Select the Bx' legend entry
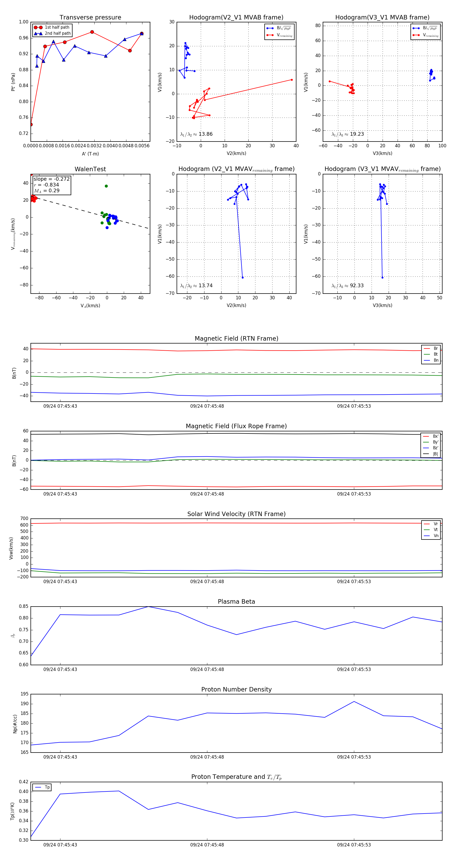473x868 pixels. coord(431,436)
